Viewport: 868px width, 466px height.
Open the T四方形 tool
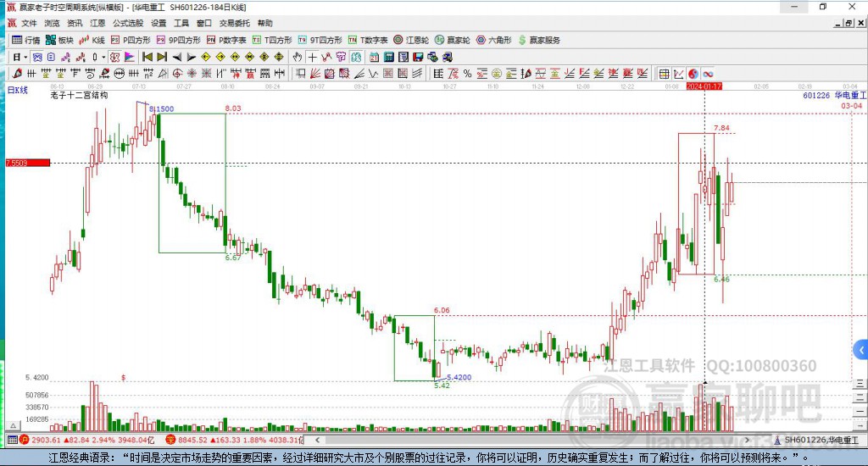[x=272, y=40]
